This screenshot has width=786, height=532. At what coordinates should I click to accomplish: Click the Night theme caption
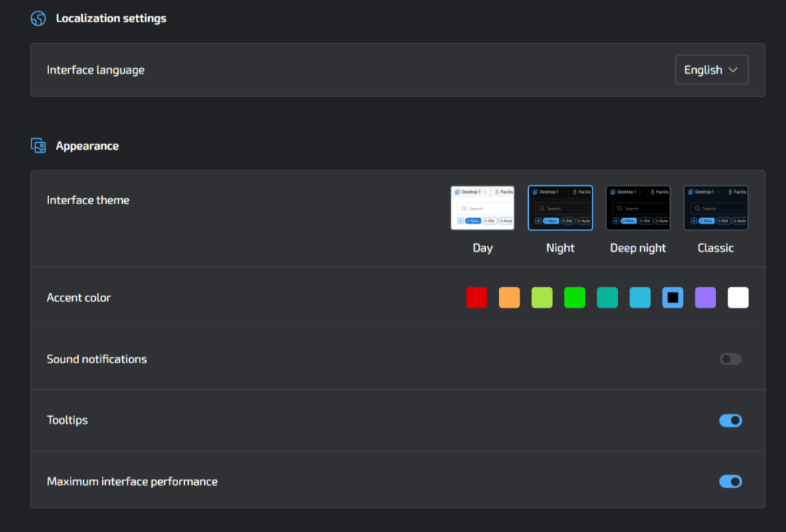click(560, 248)
